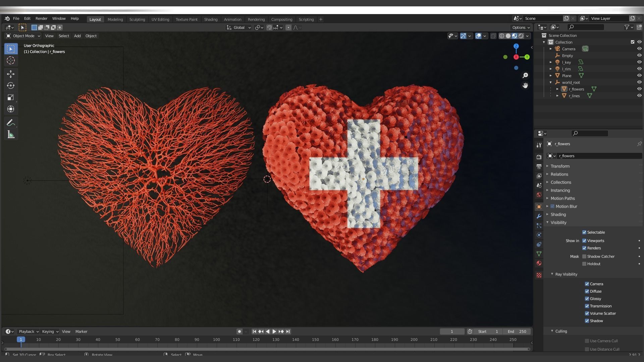Open Tool properties tab icon

[539, 145]
